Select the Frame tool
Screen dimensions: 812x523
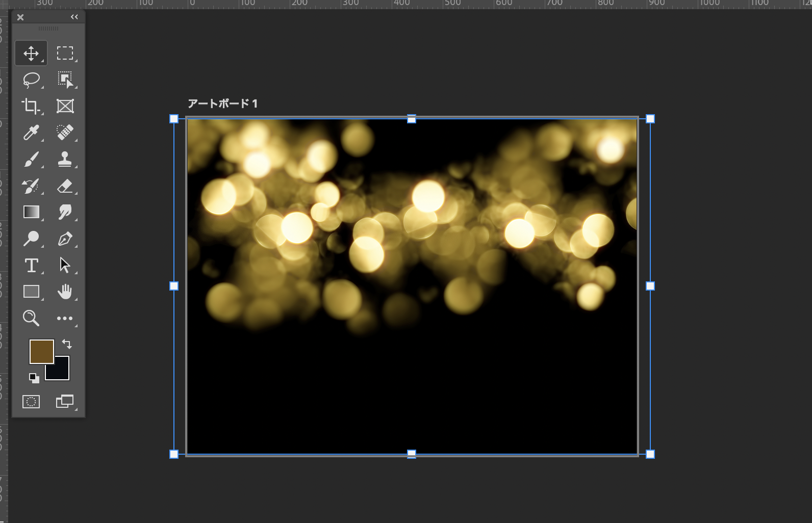point(65,106)
